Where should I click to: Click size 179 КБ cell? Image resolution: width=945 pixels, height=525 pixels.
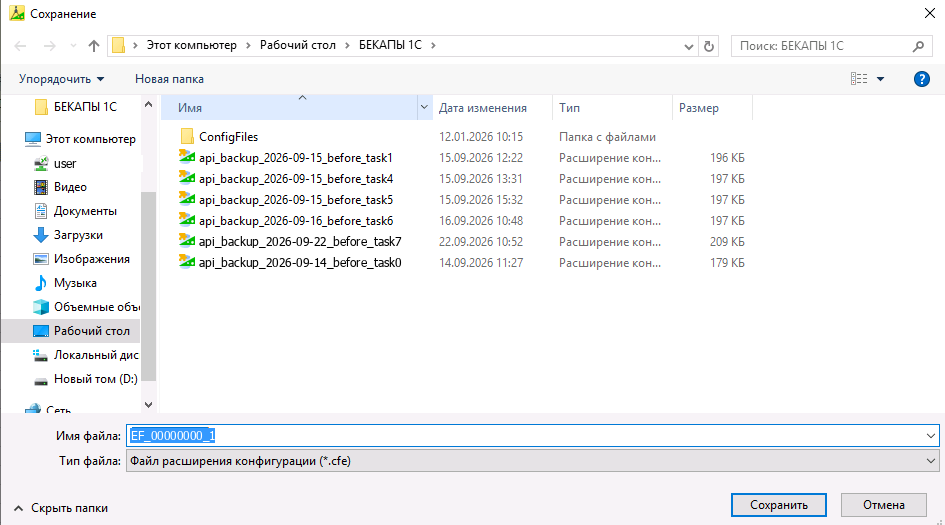pos(727,263)
